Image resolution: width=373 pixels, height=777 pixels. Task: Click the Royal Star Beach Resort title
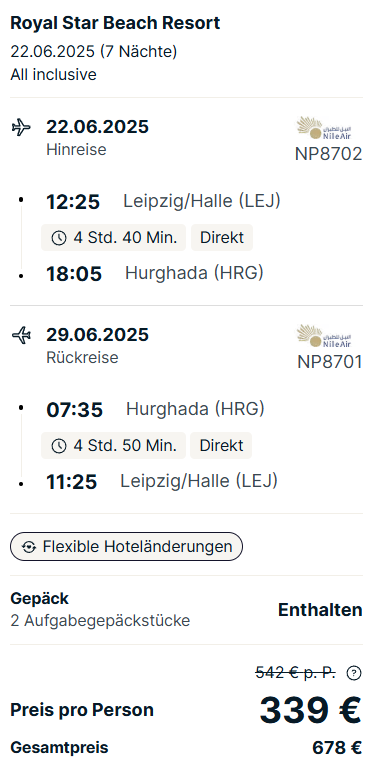point(115,23)
